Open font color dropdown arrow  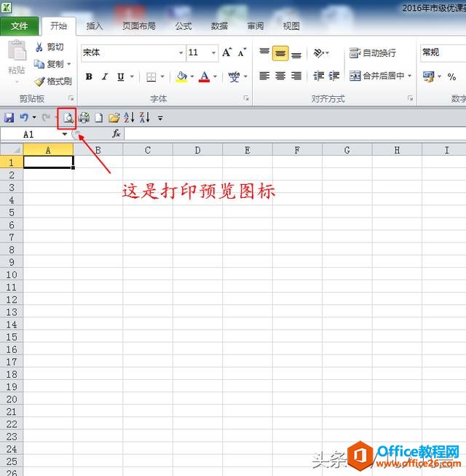[x=215, y=76]
